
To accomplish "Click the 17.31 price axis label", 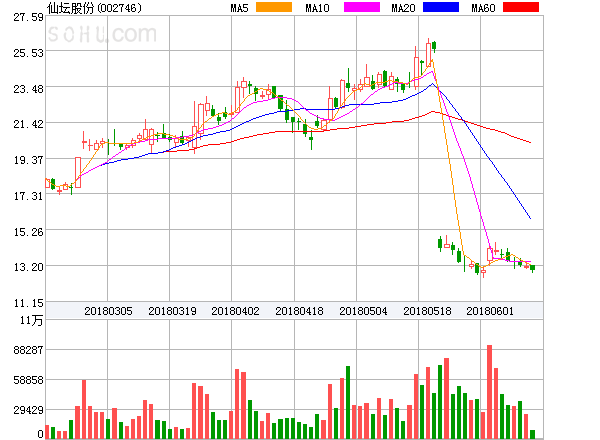I will (28, 196).
